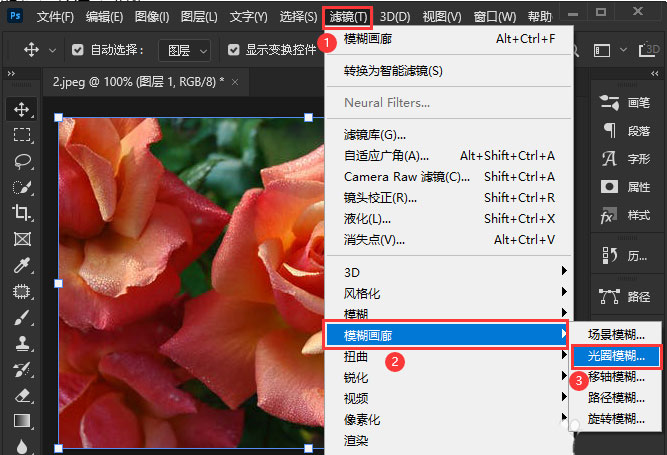The image size is (667, 455).
Task: Collapse the right panel dock arrows
Action: pos(654,74)
